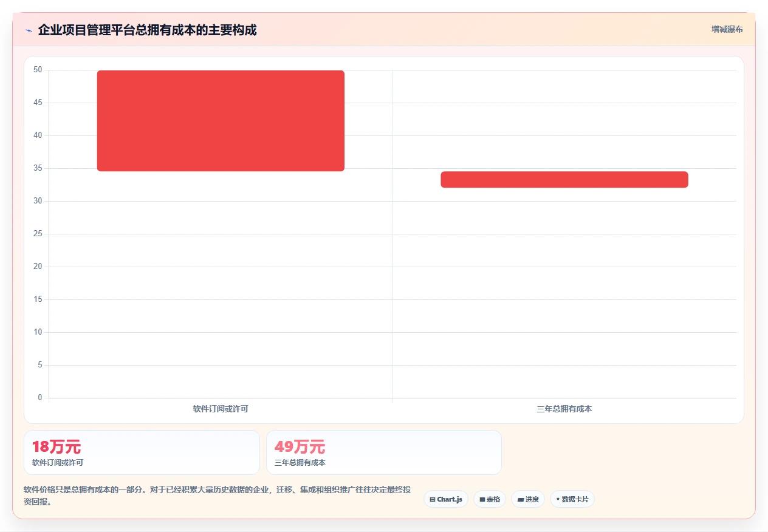Click the title 企业项目管理平台总拥有成本的主要构成
768x532 pixels.
coord(147,30)
